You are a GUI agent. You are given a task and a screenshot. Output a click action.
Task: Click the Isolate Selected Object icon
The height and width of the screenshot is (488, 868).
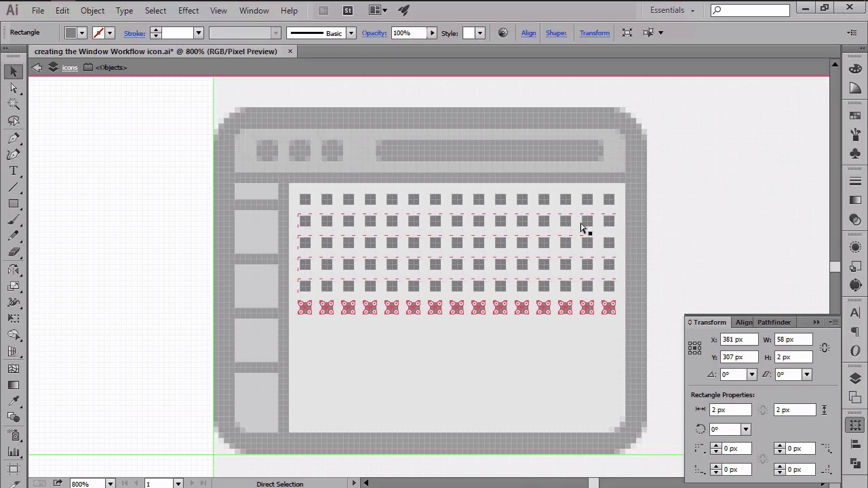627,33
